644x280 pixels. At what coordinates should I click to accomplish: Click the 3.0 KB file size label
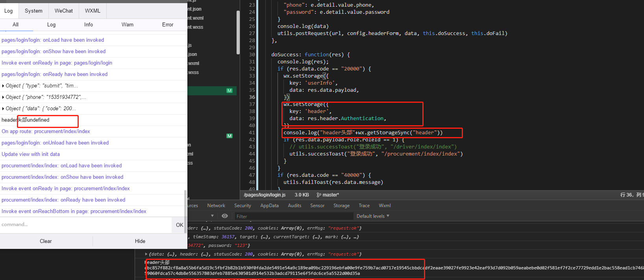302,195
